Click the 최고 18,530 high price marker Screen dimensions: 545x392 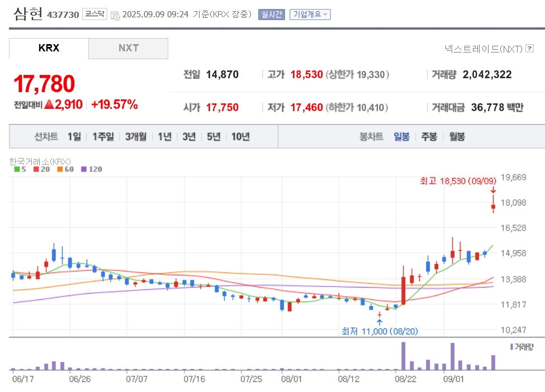tap(458, 181)
